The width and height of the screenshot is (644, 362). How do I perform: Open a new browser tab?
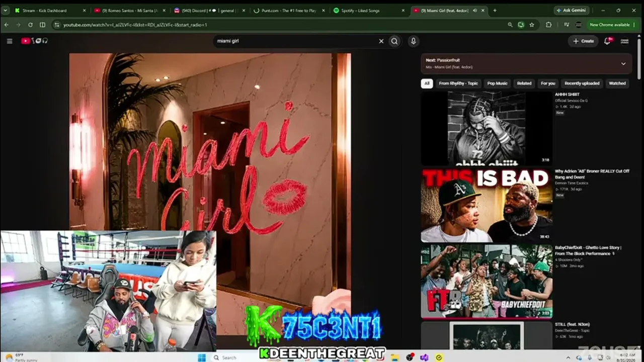[x=495, y=10]
